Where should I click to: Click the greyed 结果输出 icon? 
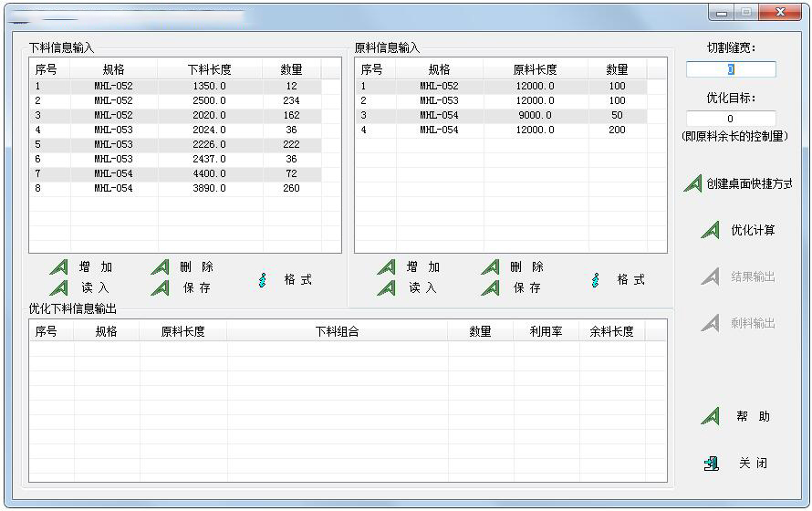pyautogui.click(x=711, y=276)
